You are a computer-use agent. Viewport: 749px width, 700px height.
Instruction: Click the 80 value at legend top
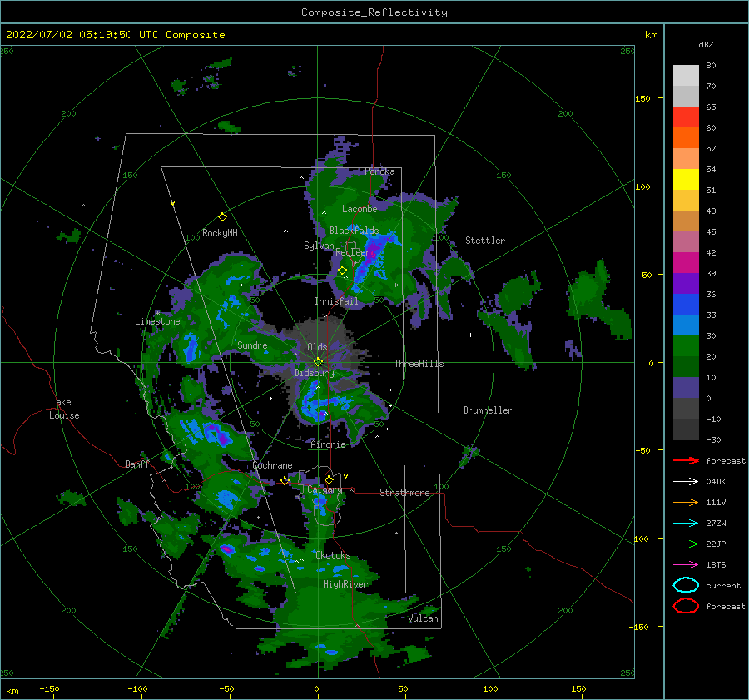click(711, 66)
